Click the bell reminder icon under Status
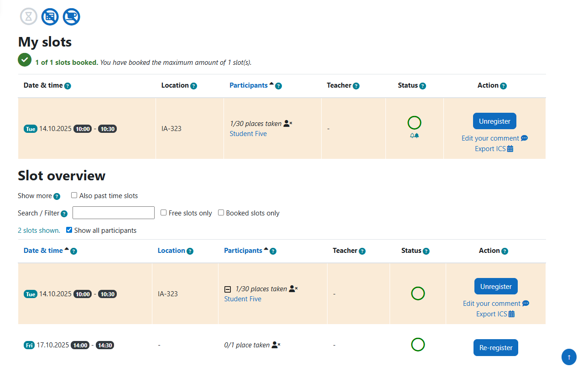 click(414, 136)
